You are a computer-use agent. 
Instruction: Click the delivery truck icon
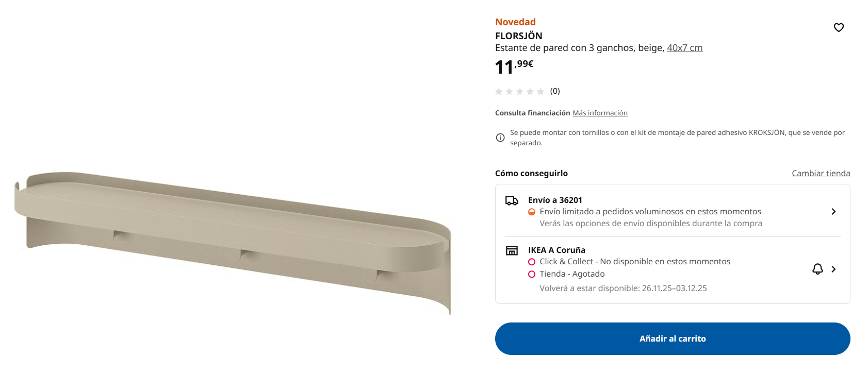(512, 201)
